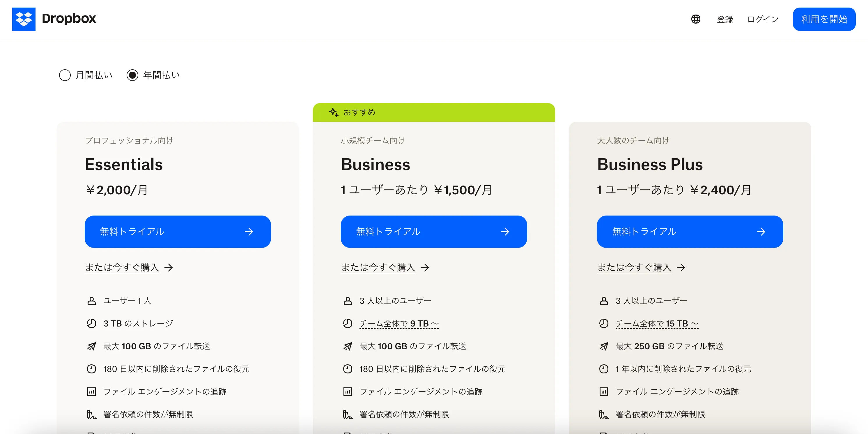The width and height of the screenshot is (868, 434).
Task: Click chart icon in Essentials エンゲージメント row
Action: 91,391
